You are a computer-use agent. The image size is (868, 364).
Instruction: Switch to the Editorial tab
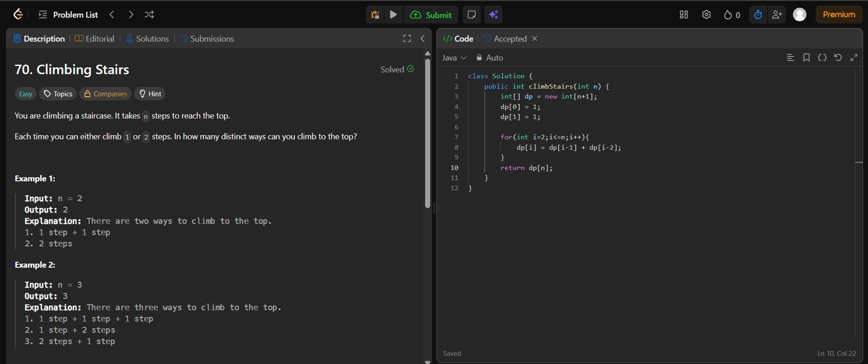click(95, 38)
